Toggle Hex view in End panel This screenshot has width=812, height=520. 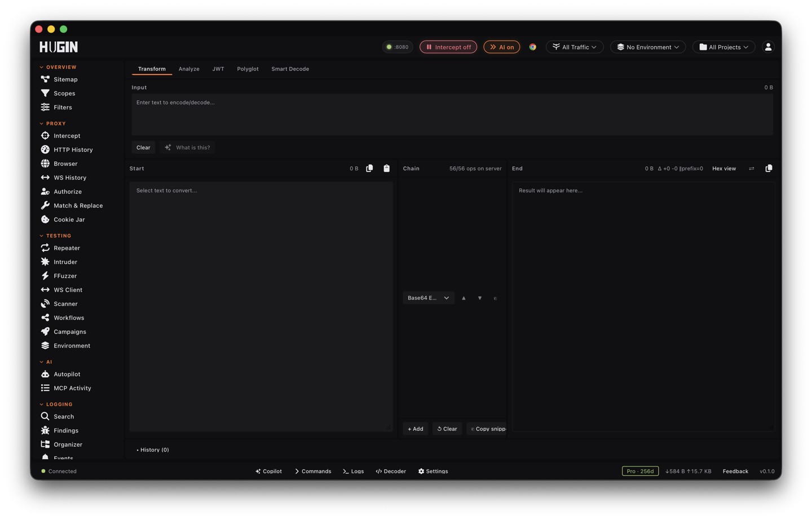(x=724, y=169)
